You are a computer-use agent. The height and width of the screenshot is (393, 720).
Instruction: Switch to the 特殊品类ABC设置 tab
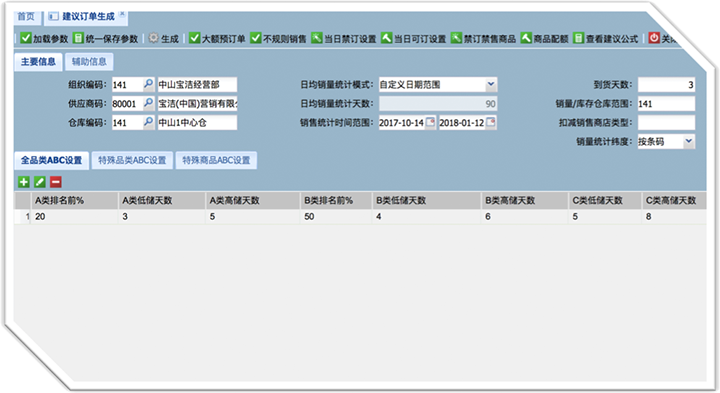pyautogui.click(x=132, y=160)
